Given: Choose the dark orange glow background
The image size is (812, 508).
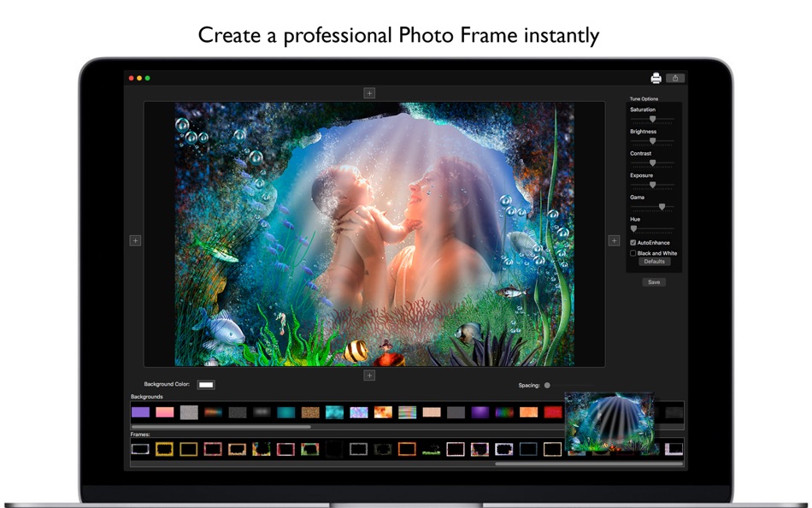Looking at the screenshot, I should (x=214, y=412).
